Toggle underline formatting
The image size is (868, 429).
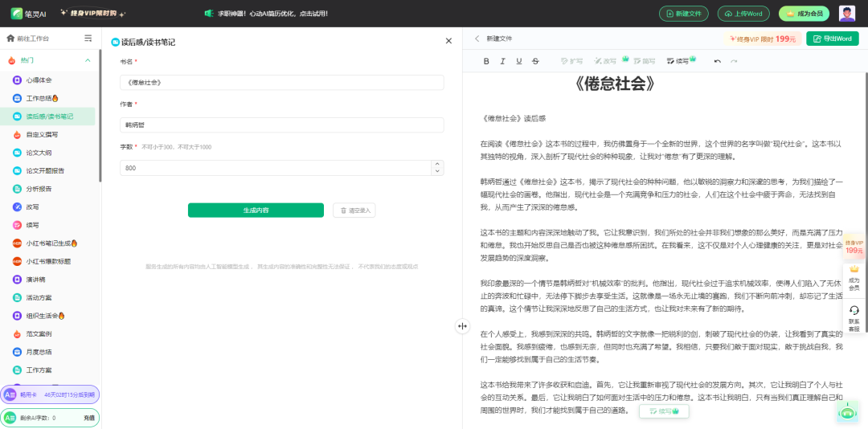click(x=518, y=61)
